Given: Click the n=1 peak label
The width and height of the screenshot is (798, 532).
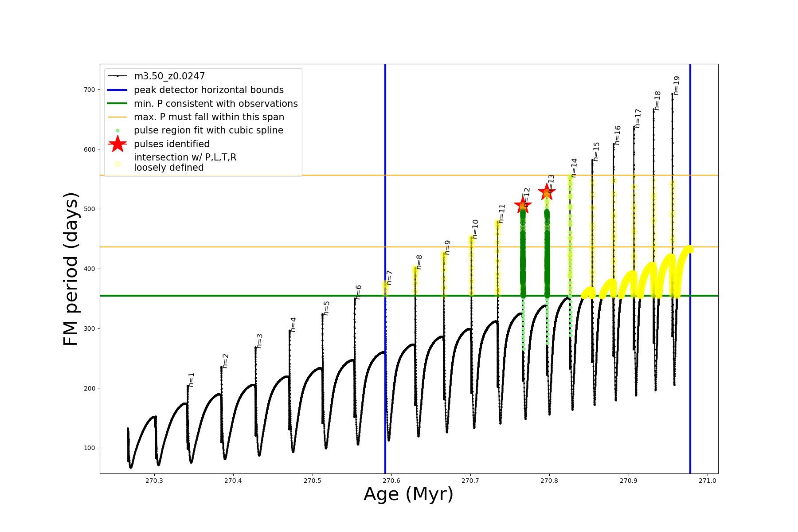Looking at the screenshot, I should coord(192,379).
